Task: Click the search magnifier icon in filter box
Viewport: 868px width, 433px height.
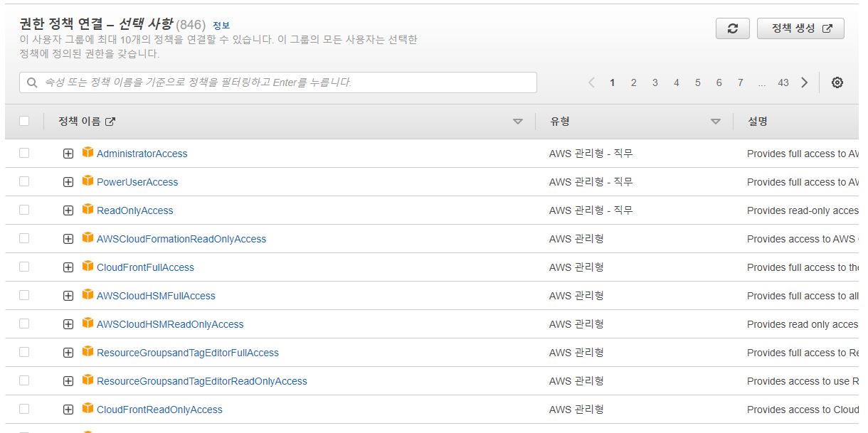Action: click(32, 82)
